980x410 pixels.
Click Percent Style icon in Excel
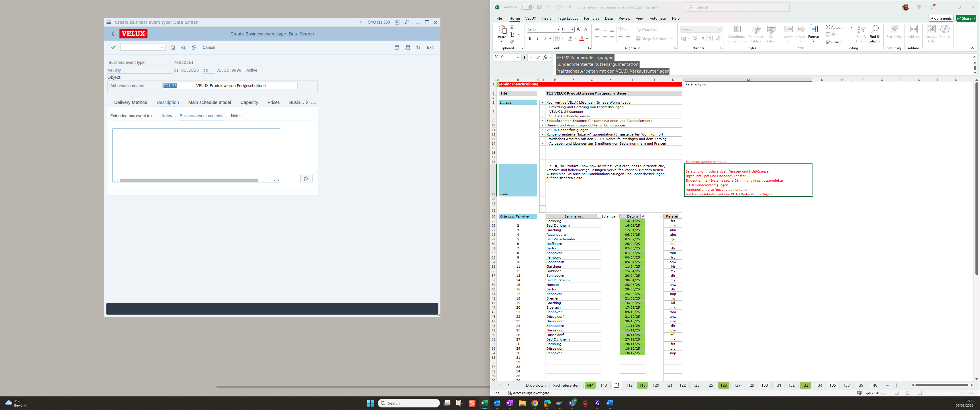[695, 38]
